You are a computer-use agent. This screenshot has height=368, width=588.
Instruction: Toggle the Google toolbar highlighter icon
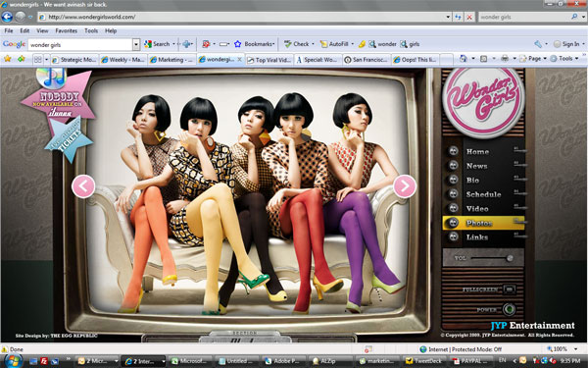(362, 44)
